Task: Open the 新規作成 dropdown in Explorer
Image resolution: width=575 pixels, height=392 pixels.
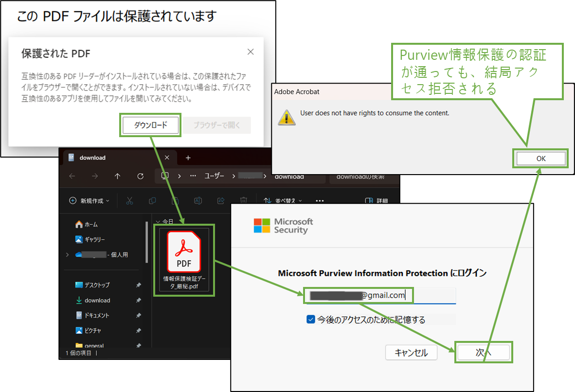Action: point(89,200)
